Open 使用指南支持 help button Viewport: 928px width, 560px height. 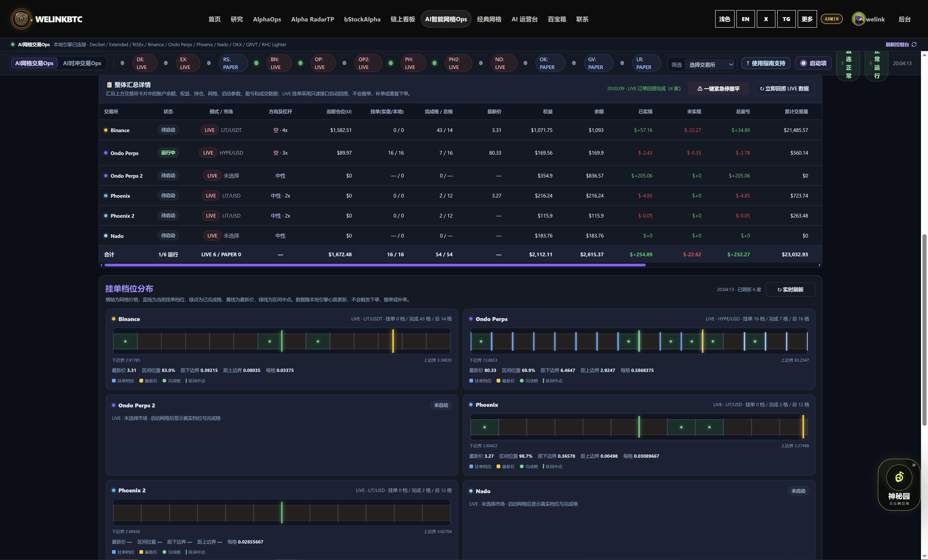pos(766,63)
